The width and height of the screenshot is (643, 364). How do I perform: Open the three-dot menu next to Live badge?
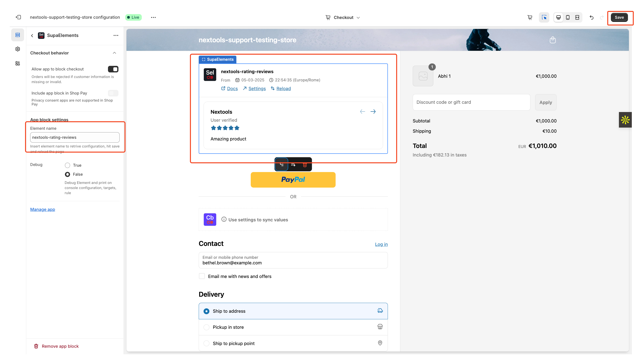pyautogui.click(x=153, y=17)
